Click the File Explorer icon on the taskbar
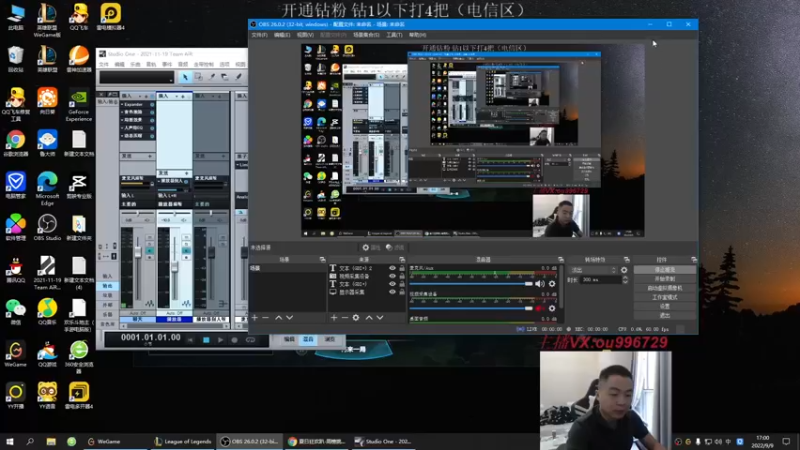Screen dimensions: 800x450 51,441
